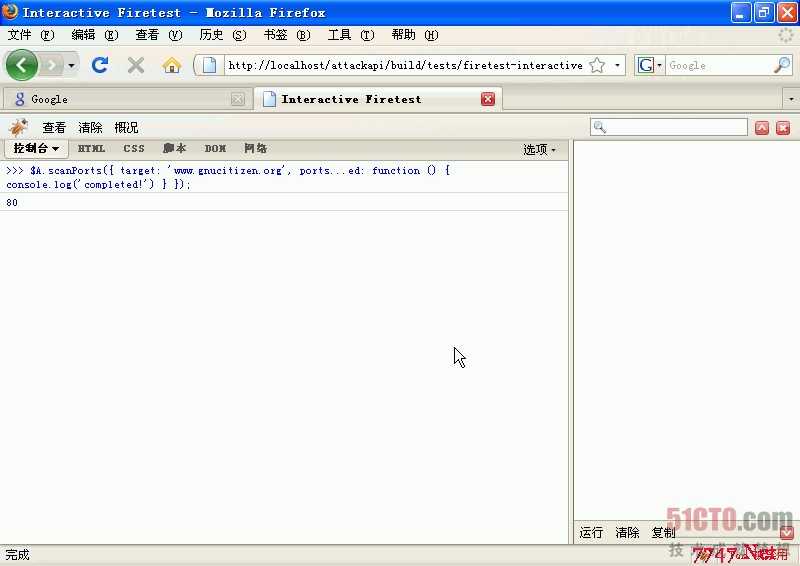Viewport: 800px width, 566px height.
Task: Open the 查看 menu in menu bar
Action: (158, 35)
